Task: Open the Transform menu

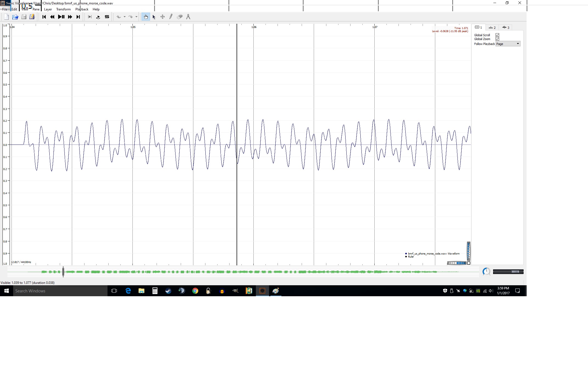Action: [x=63, y=9]
